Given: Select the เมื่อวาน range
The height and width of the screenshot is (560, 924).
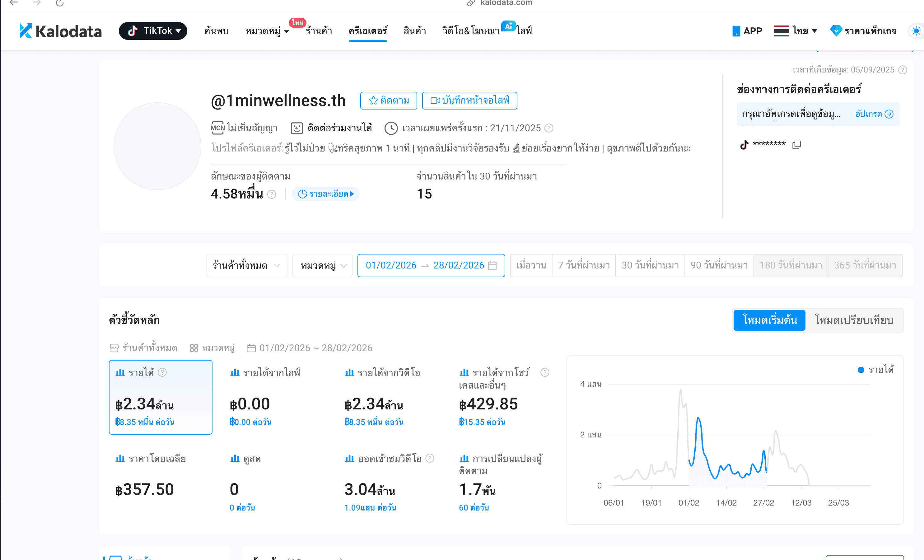Looking at the screenshot, I should [531, 266].
